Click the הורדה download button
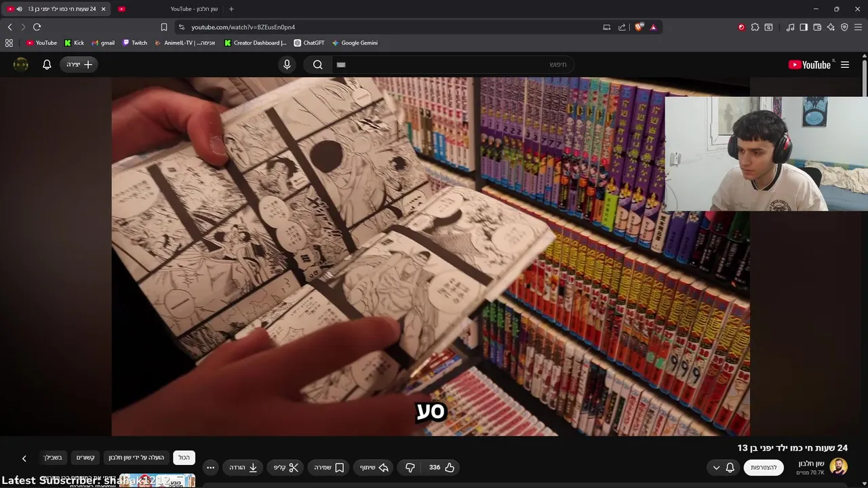Image resolution: width=868 pixels, height=488 pixels. pyautogui.click(x=243, y=468)
